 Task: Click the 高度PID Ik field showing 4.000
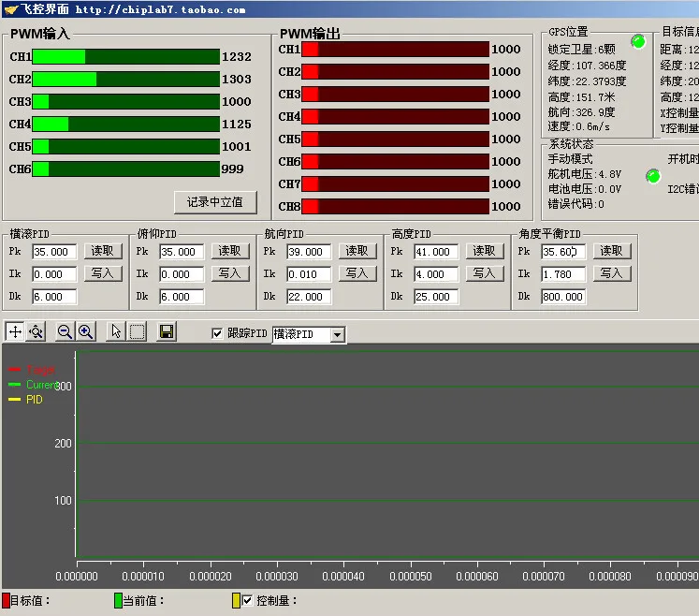(x=436, y=274)
